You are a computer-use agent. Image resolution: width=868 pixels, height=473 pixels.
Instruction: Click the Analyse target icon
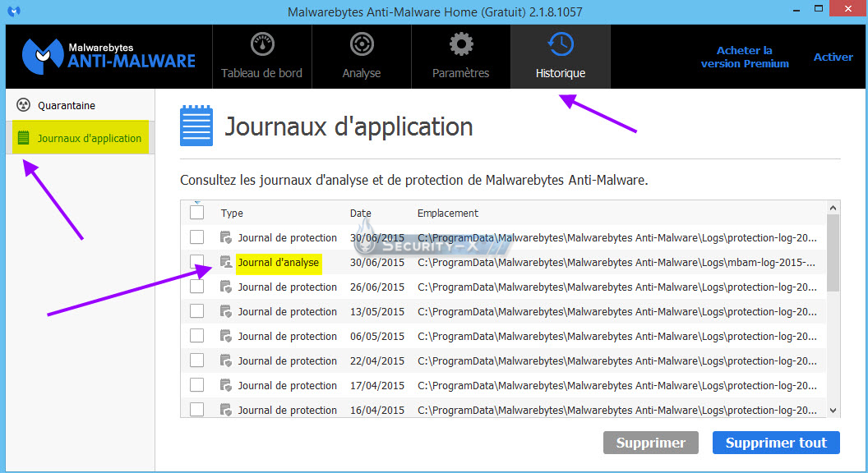(362, 44)
